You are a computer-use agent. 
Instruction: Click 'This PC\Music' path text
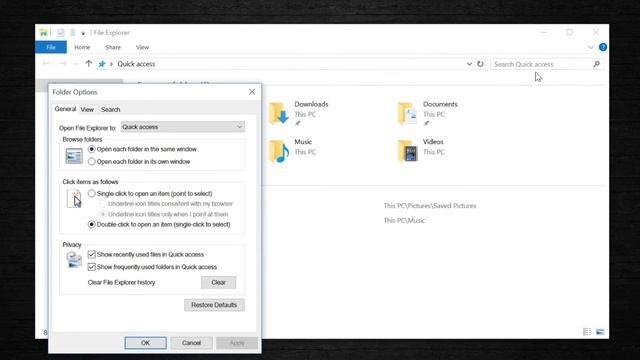tap(404, 220)
